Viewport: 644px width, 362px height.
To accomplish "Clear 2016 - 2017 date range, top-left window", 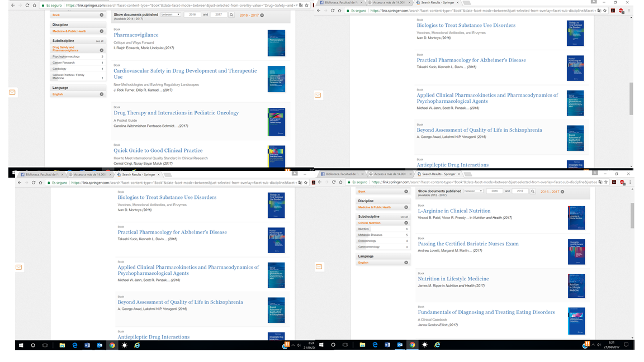I will 262,15.
